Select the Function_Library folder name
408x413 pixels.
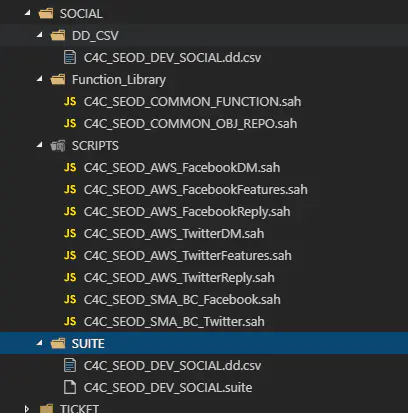[x=119, y=80]
